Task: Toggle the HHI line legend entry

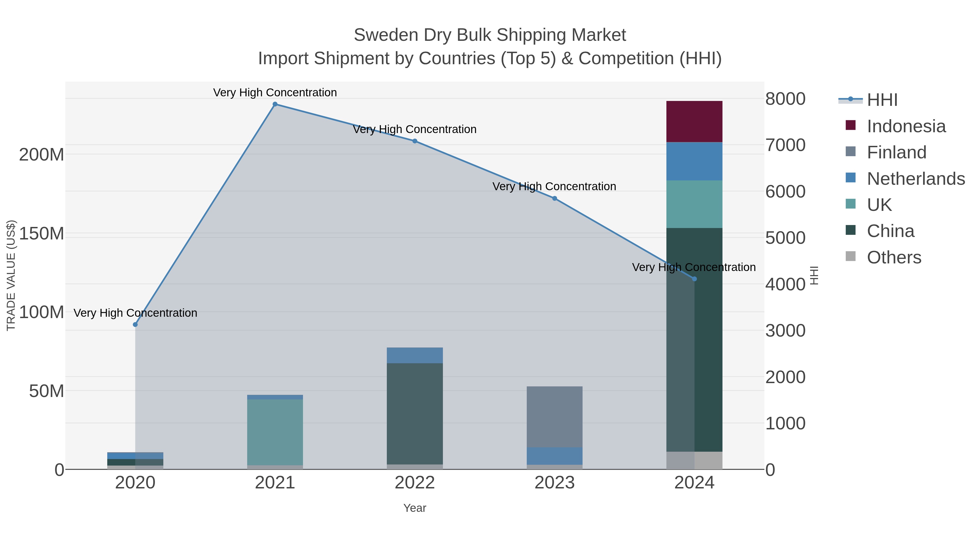Action: [869, 100]
